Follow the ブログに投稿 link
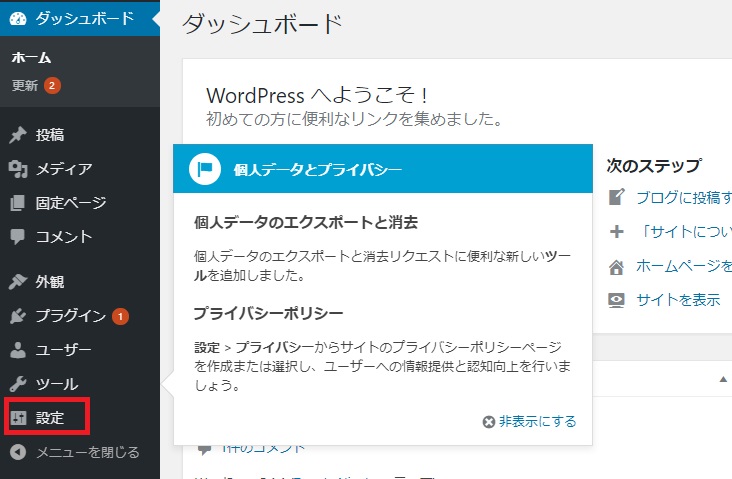The height and width of the screenshot is (479, 732). 684,197
